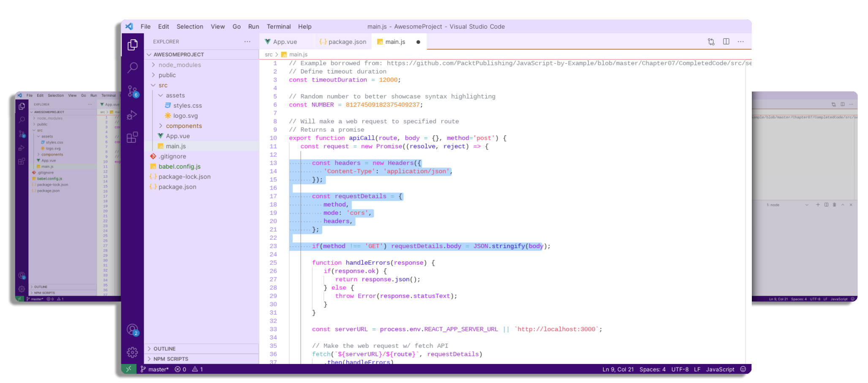
Task: Close the terminal panel in the right background window
Action: click(x=851, y=205)
